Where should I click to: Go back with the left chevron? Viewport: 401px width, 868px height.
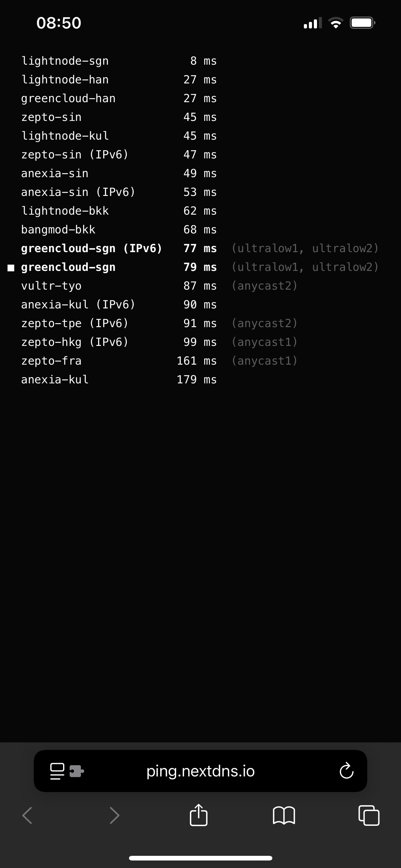(x=27, y=816)
